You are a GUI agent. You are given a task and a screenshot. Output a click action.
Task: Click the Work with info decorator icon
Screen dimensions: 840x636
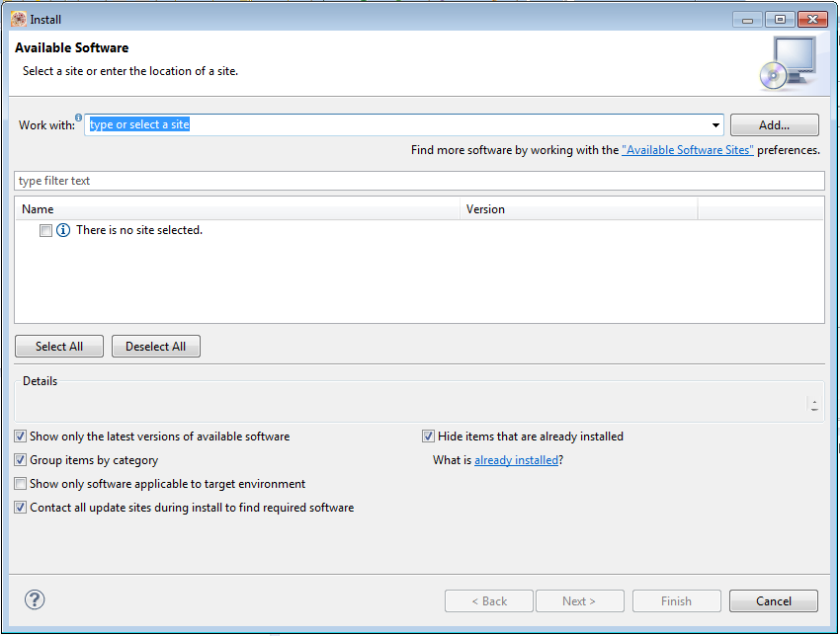[79, 118]
